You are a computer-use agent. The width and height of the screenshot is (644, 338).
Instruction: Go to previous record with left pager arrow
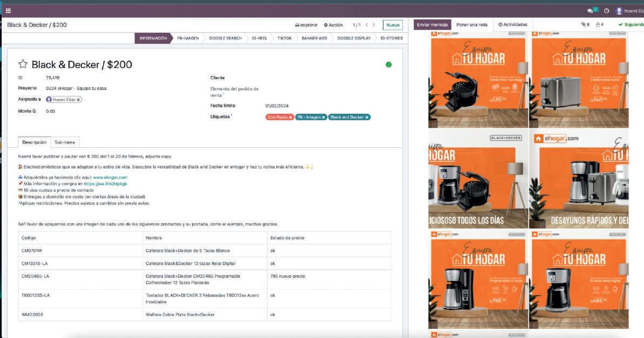(367, 25)
